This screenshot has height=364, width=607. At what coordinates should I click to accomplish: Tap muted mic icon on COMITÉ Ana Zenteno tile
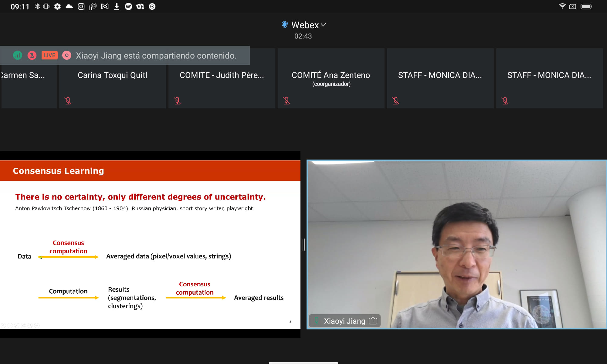pos(287,101)
